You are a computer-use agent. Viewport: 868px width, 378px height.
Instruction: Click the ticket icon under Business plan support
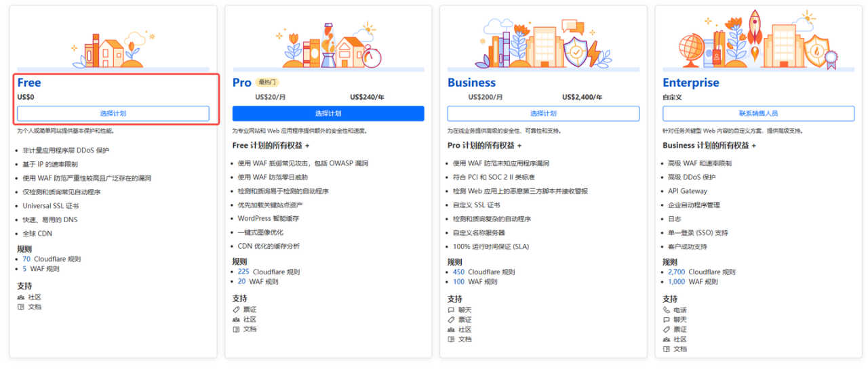point(451,319)
